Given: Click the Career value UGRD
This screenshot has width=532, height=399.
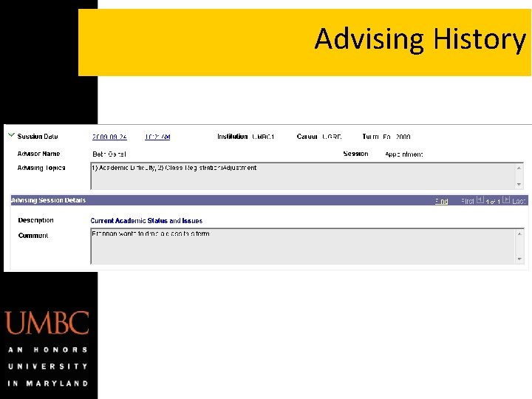Looking at the screenshot, I should click(x=332, y=137).
